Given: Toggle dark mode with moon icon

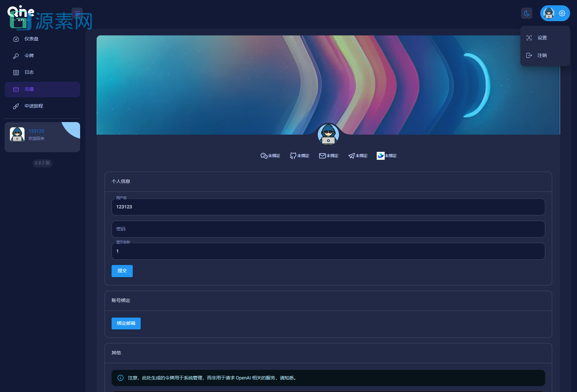Looking at the screenshot, I should (526, 14).
